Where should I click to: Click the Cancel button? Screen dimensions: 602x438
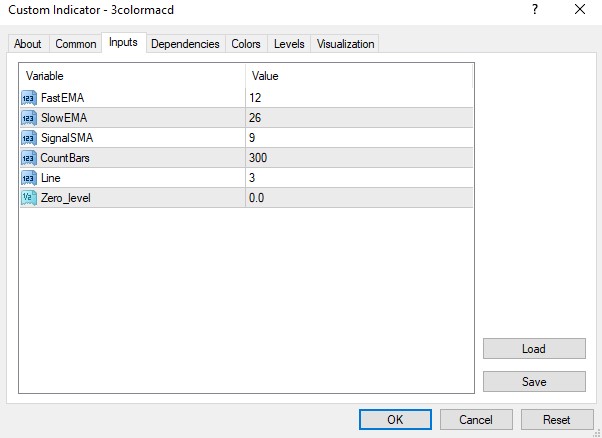pyautogui.click(x=476, y=420)
